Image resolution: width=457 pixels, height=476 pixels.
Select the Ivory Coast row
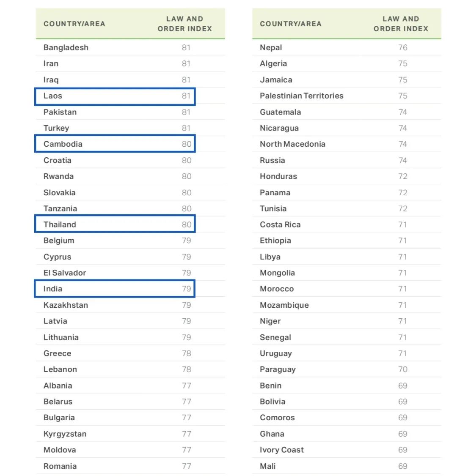click(x=347, y=450)
